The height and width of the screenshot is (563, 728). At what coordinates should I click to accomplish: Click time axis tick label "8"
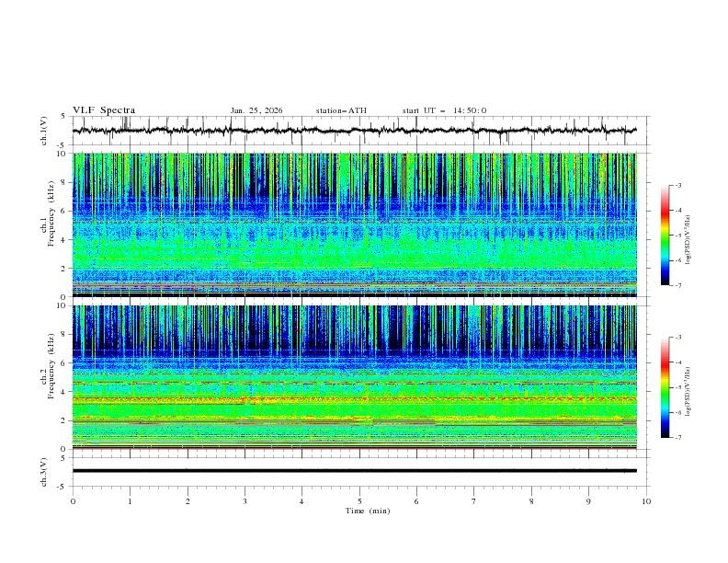(531, 501)
